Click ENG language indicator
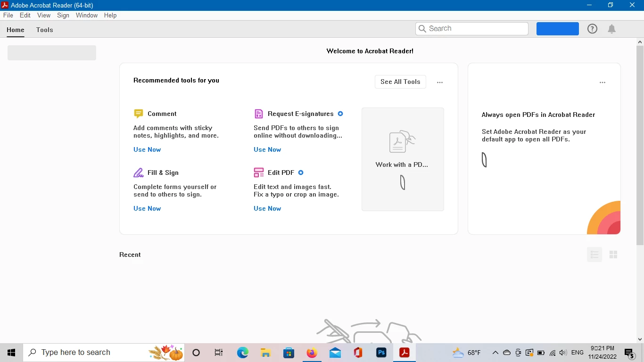The width and height of the screenshot is (644, 362). pyautogui.click(x=577, y=353)
